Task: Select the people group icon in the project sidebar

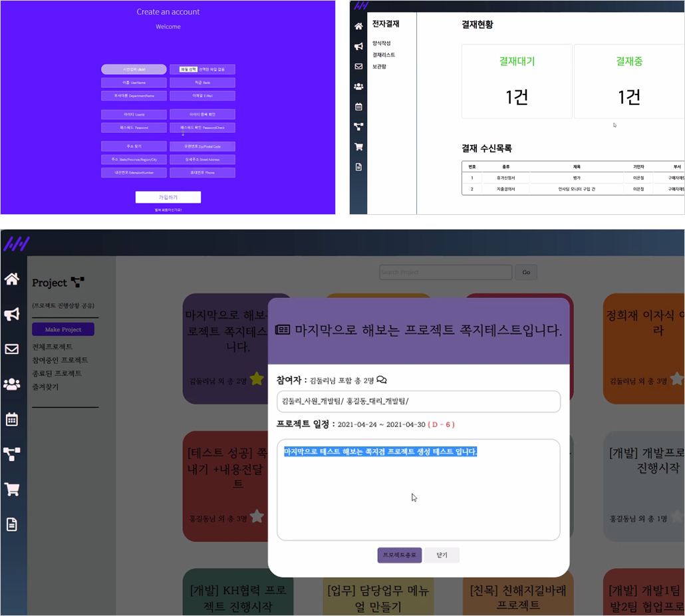Action: click(12, 384)
